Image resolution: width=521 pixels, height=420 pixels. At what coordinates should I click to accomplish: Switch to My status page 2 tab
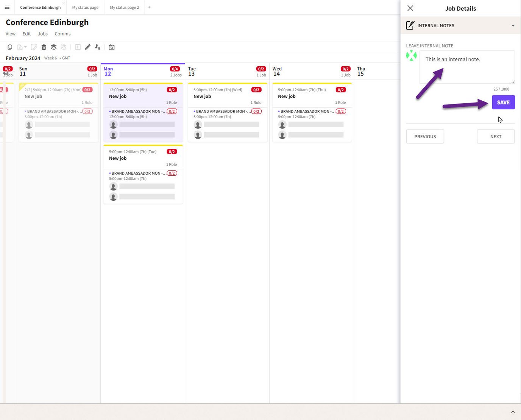coord(124,7)
